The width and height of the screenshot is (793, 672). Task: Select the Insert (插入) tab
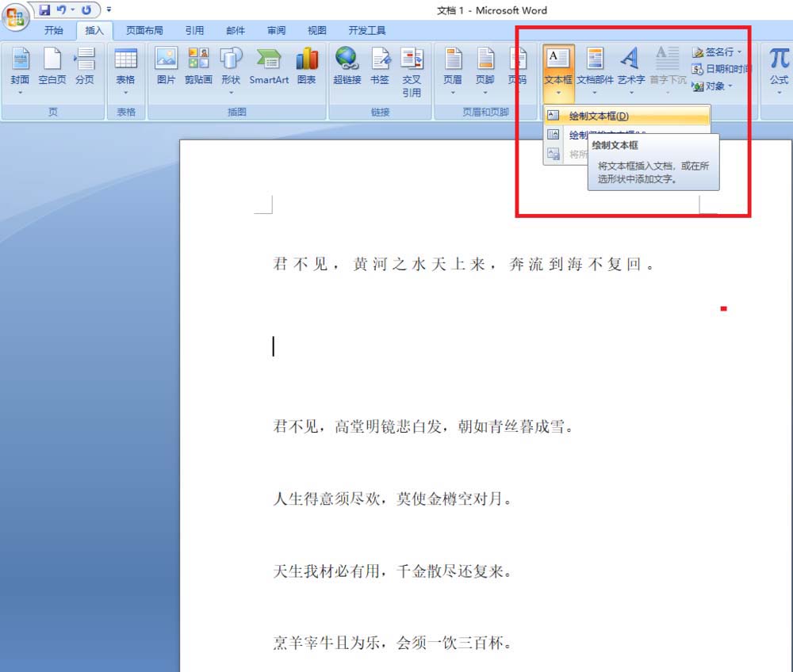pyautogui.click(x=94, y=30)
